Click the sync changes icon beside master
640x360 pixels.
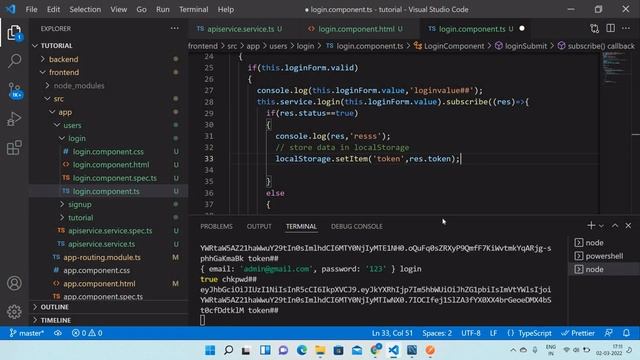point(58,333)
